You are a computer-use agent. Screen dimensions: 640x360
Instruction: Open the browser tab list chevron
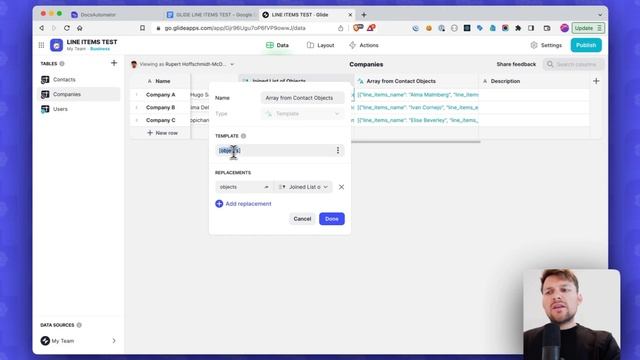[x=600, y=15]
